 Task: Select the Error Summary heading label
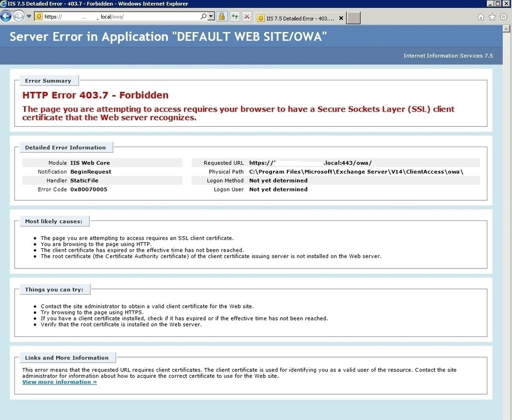(48, 80)
